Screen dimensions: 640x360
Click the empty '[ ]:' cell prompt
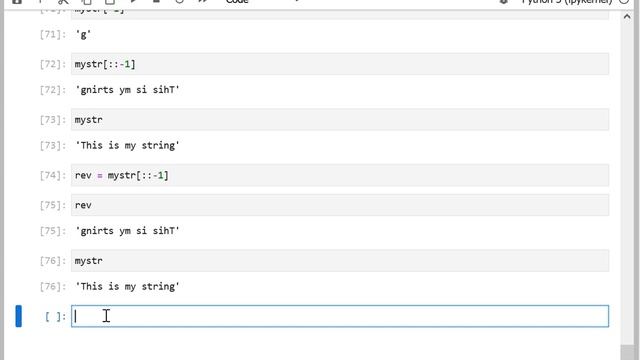pos(55,317)
